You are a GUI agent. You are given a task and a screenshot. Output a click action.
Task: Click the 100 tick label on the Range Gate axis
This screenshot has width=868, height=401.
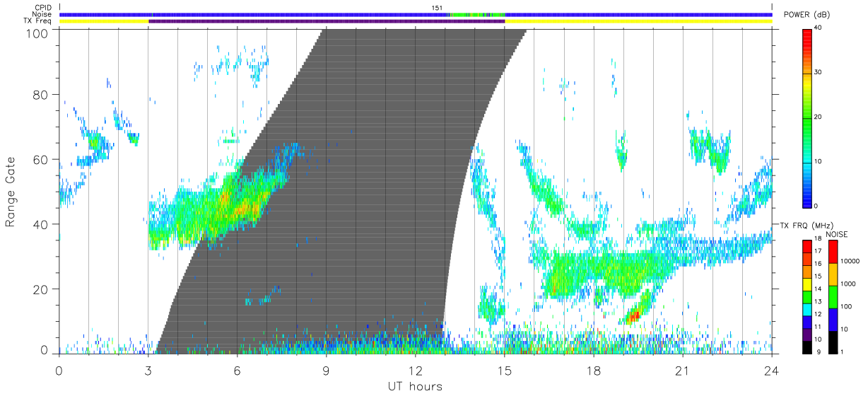point(38,33)
